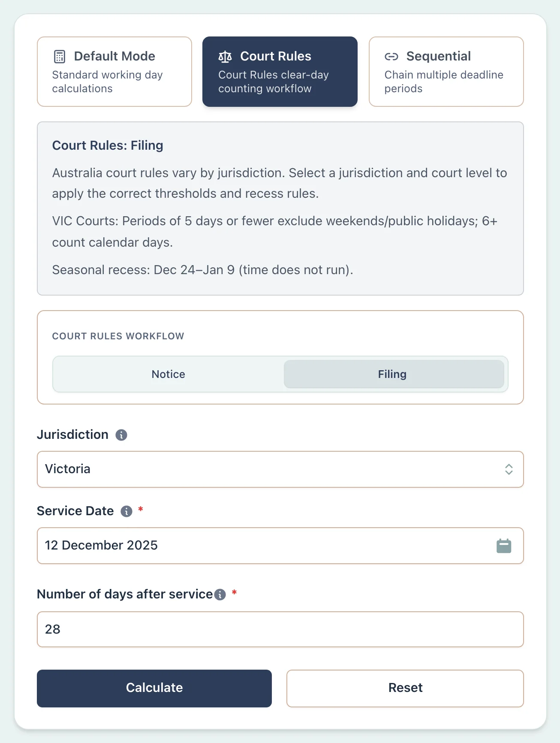Screen dimensions: 560x743
Task: Click the Court Rules Workflow section label
Action: click(x=118, y=336)
